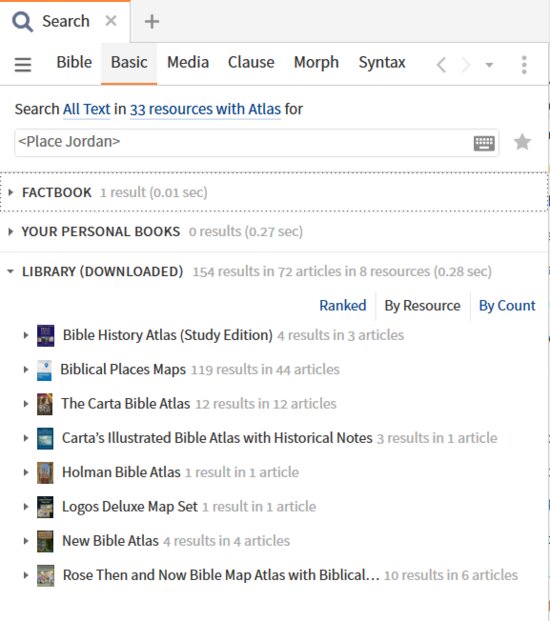Switch to the Bible search tab
The image size is (550, 621).
pyautogui.click(x=74, y=63)
